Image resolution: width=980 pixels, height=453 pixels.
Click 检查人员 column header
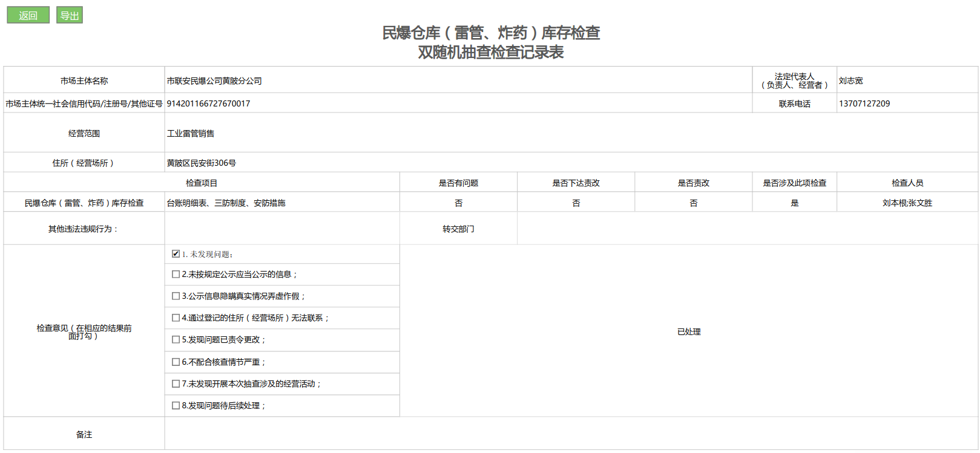(x=907, y=183)
